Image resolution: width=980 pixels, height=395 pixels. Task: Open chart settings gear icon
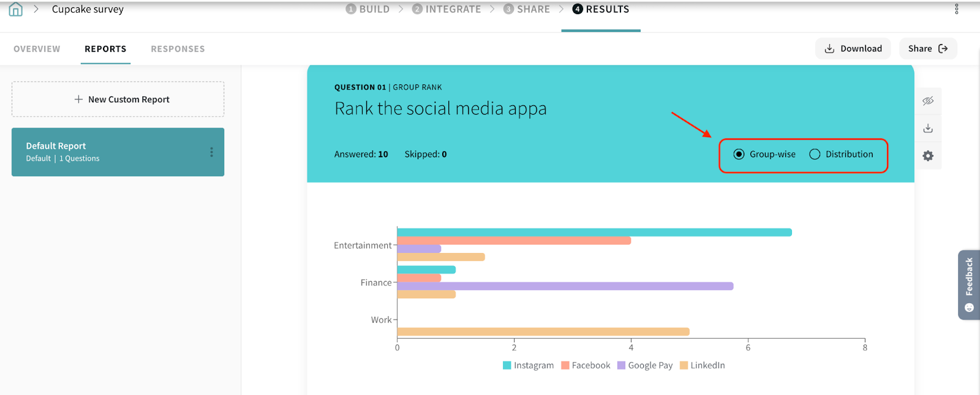tap(928, 156)
